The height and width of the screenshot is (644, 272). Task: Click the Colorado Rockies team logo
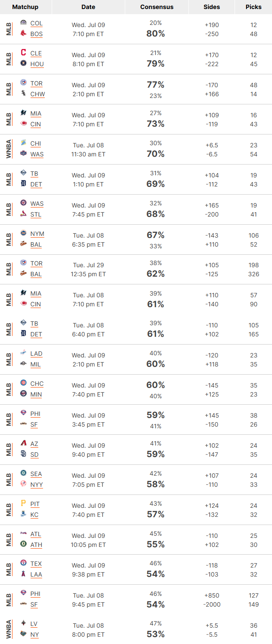pos(23,23)
